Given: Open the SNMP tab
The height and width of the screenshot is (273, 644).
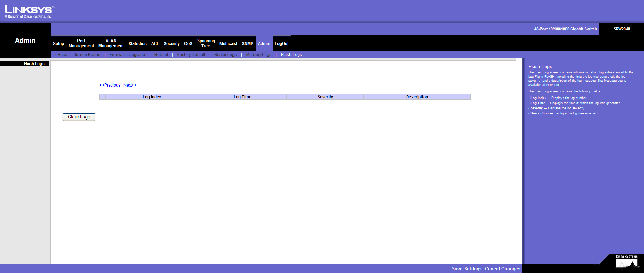Looking at the screenshot, I should (248, 44).
